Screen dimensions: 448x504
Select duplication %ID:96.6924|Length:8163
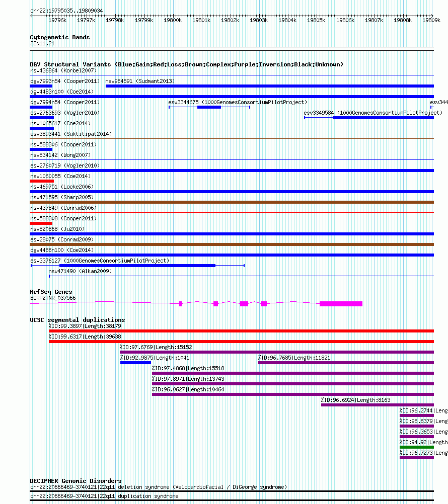[x=356, y=400]
